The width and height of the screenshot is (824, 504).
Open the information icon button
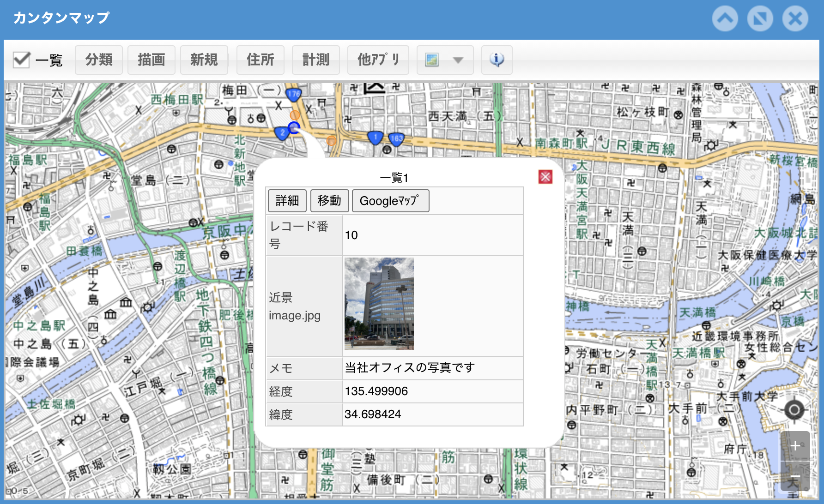pos(497,60)
